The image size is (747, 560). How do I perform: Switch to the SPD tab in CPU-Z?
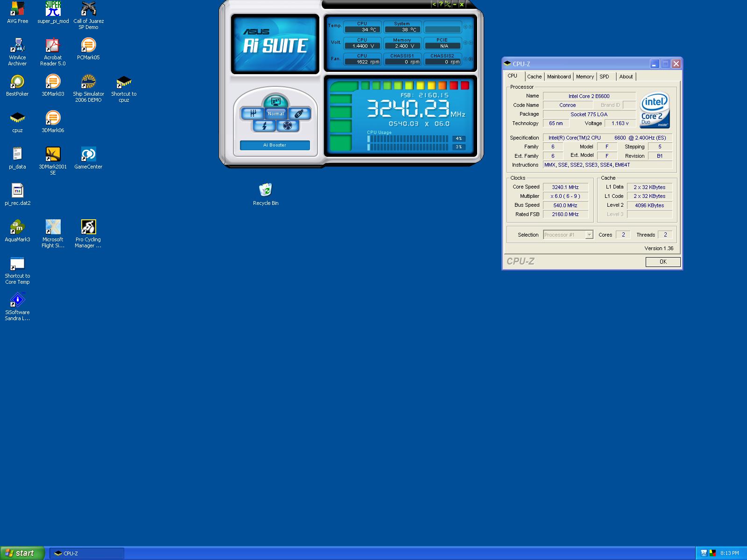click(x=604, y=77)
